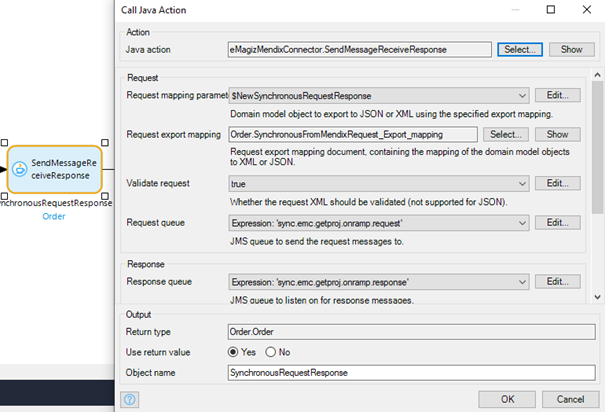Click the Order link under the microflow activity

54,216
